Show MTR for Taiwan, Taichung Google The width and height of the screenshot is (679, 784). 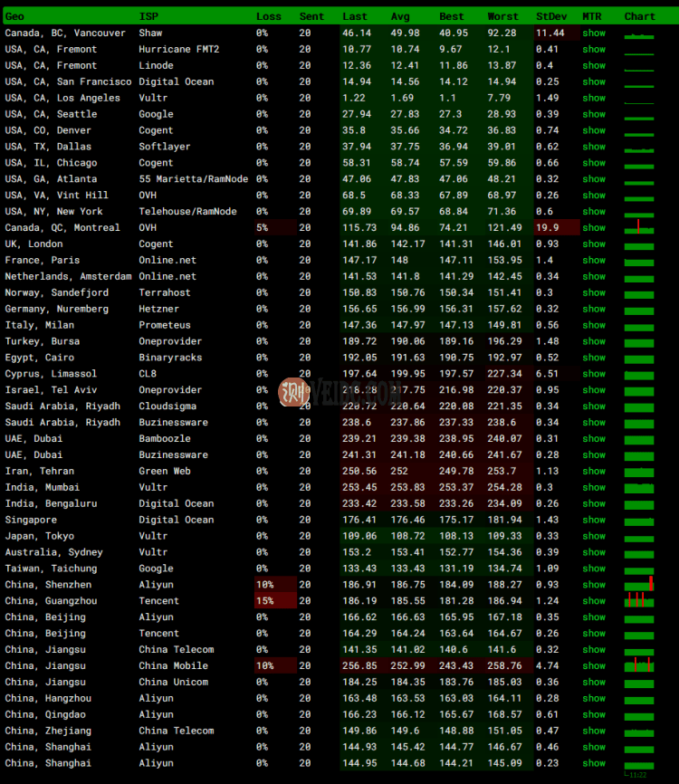pyautogui.click(x=594, y=569)
